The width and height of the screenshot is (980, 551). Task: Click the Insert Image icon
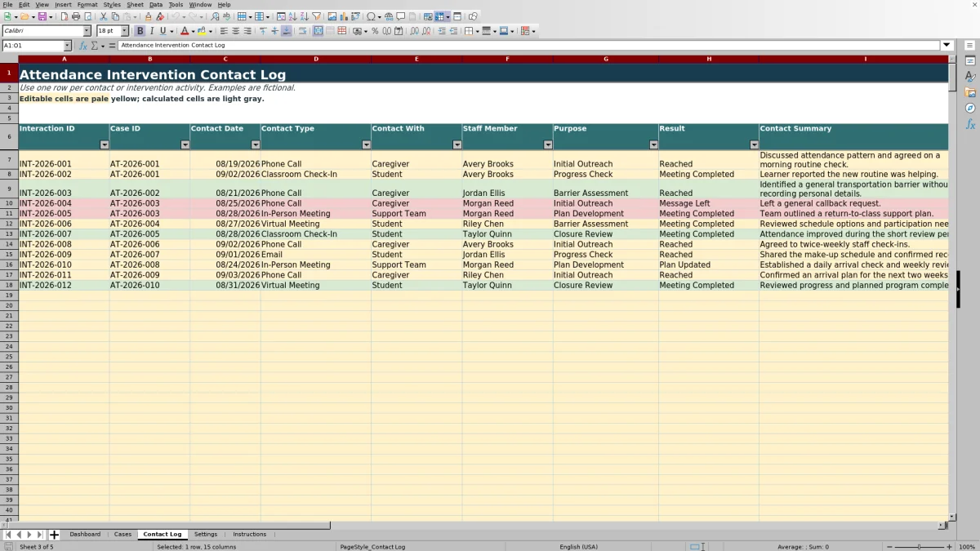(x=332, y=16)
